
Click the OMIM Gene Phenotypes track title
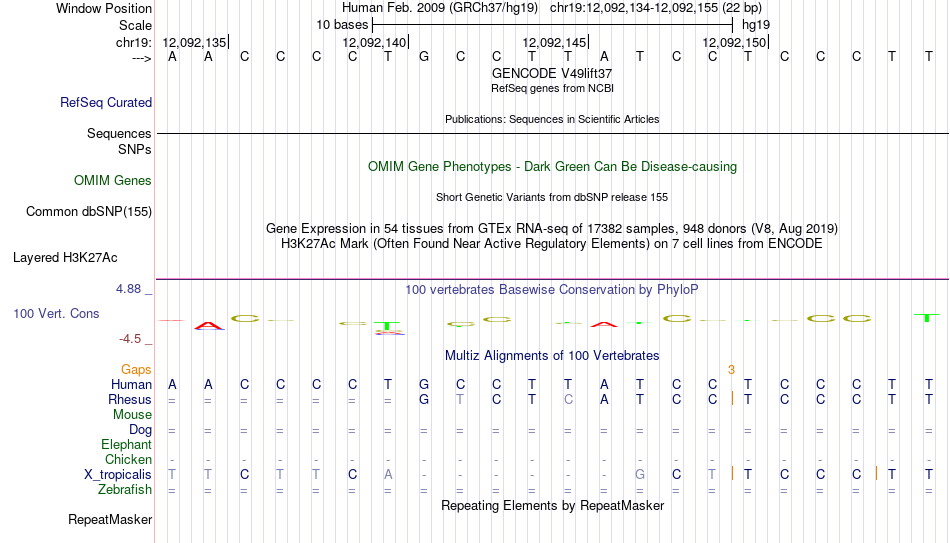(553, 167)
